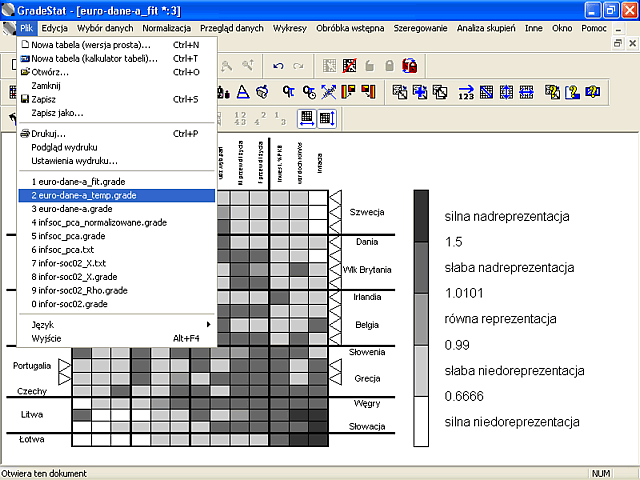The height and width of the screenshot is (480, 640).
Task: Click the undo arrow icon
Action: 278,66
